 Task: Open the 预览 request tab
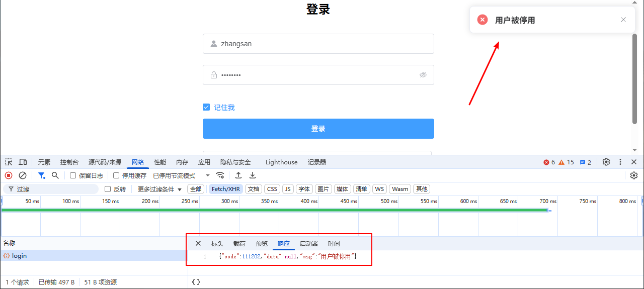coord(262,243)
